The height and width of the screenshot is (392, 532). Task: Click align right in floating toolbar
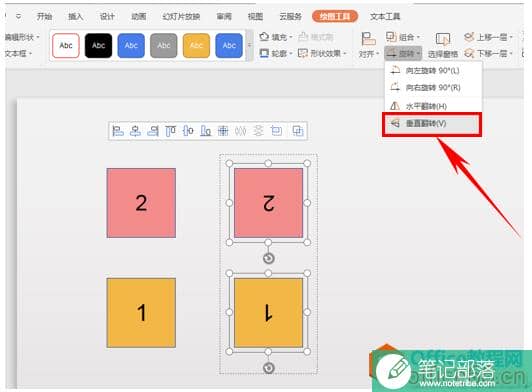click(153, 131)
